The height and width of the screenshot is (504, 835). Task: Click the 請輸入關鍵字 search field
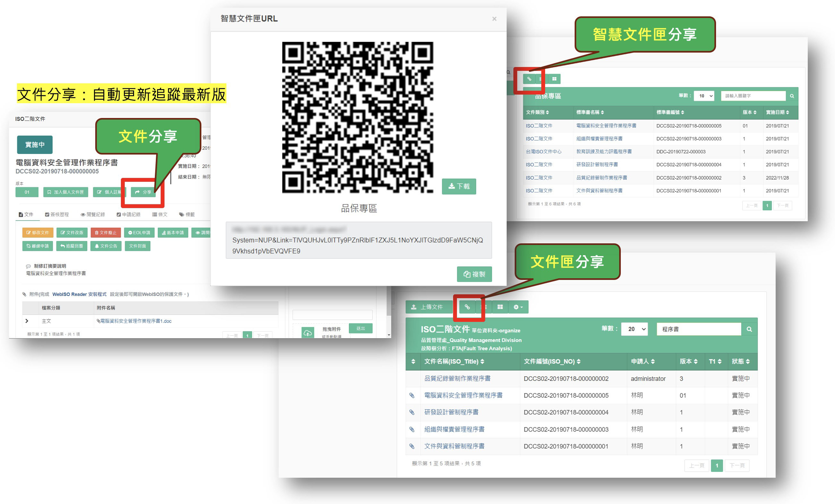coord(753,96)
